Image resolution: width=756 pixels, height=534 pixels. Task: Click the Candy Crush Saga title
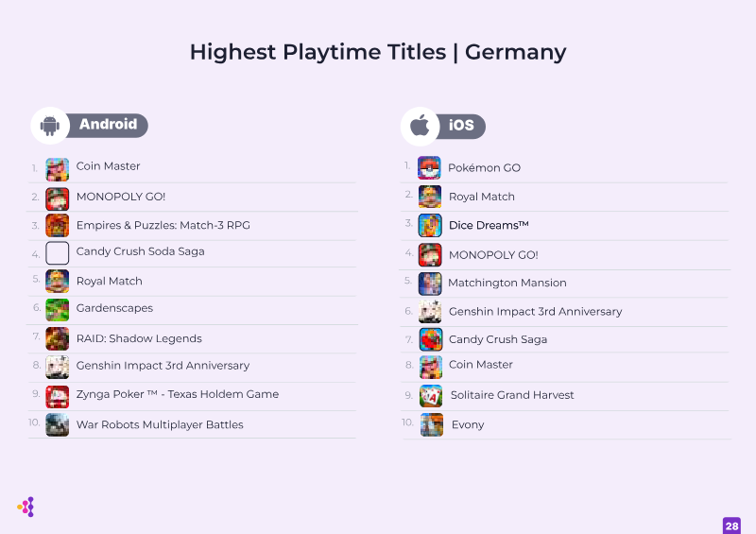pos(497,339)
